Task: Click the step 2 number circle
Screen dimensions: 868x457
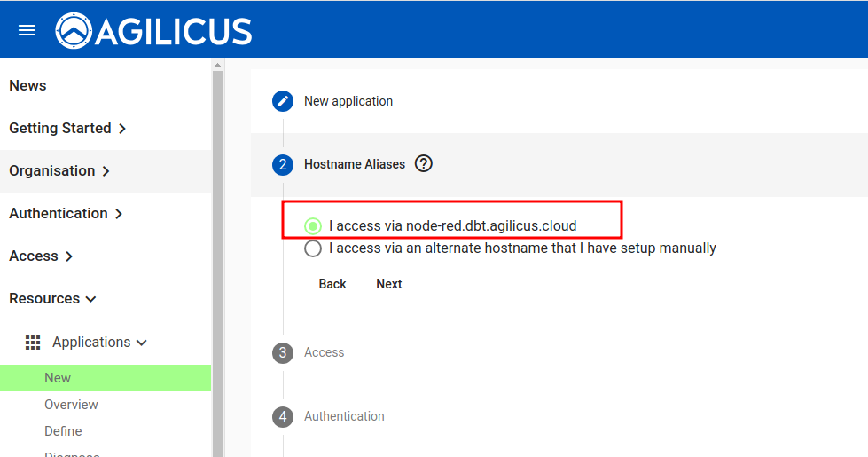Action: pyautogui.click(x=283, y=164)
